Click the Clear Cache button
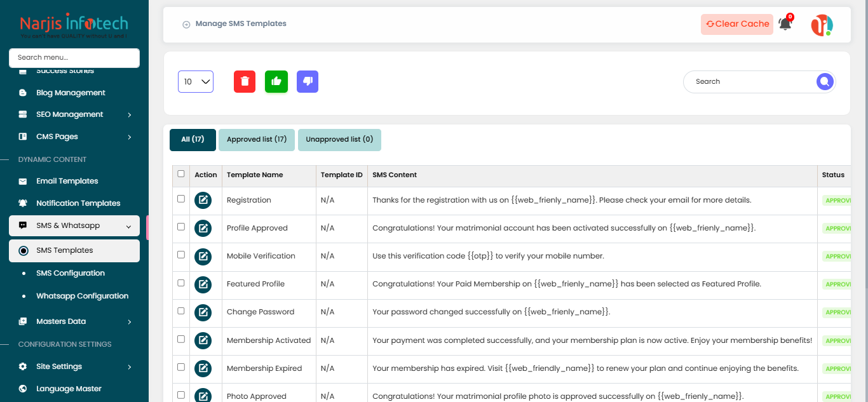This screenshot has height=402, width=868. 737,24
